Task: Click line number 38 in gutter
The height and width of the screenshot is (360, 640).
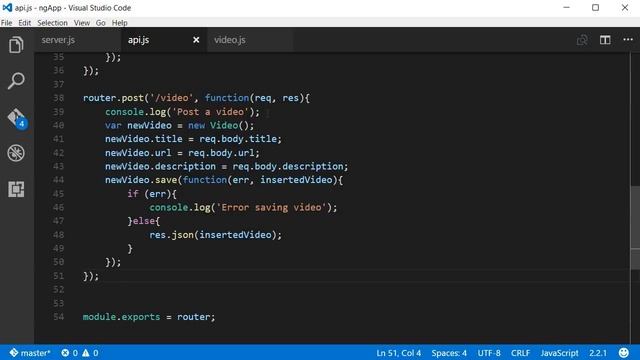Action: 58,98
